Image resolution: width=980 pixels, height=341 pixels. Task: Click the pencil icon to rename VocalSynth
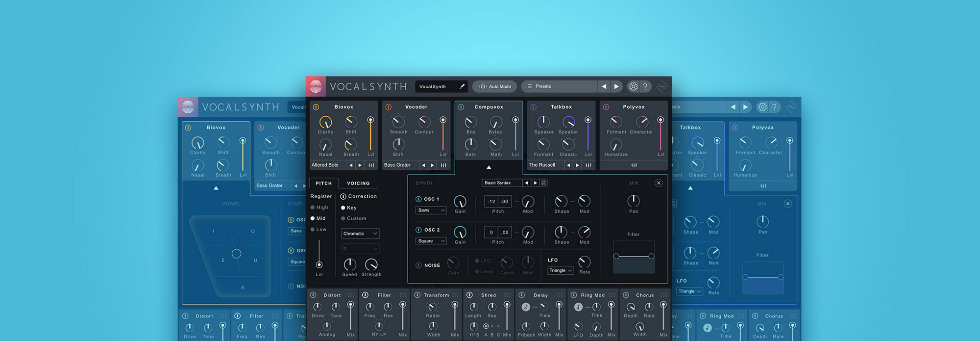pyautogui.click(x=462, y=86)
